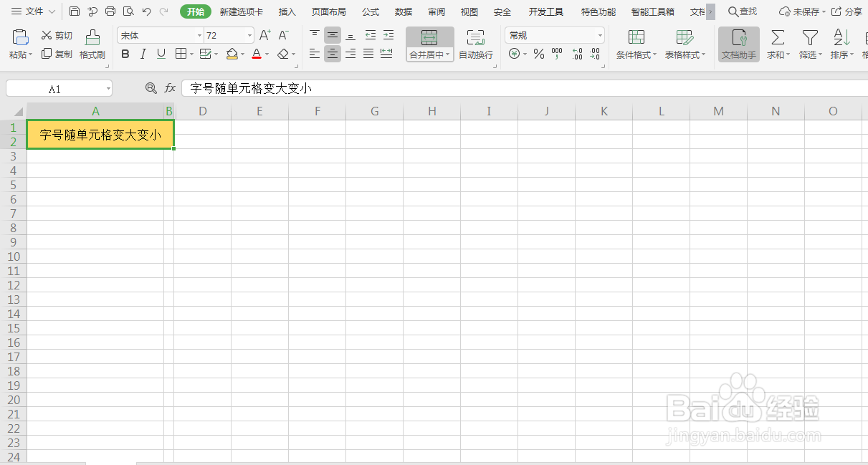Align text right
The image size is (868, 465).
tap(350, 54)
